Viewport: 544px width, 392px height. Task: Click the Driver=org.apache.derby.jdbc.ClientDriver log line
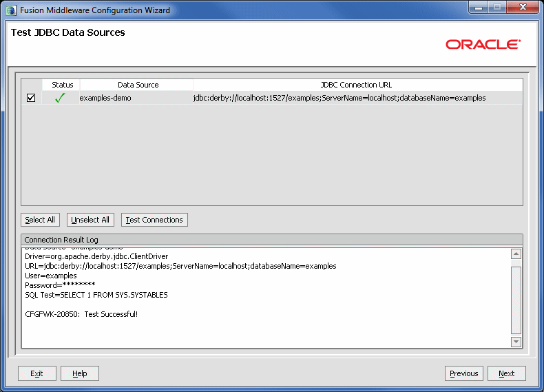[x=96, y=256]
